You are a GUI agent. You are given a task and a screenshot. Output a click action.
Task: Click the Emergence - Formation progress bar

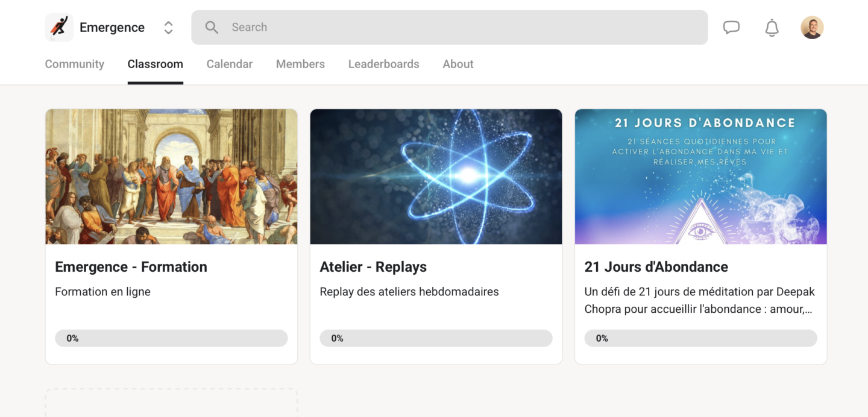pos(171,338)
